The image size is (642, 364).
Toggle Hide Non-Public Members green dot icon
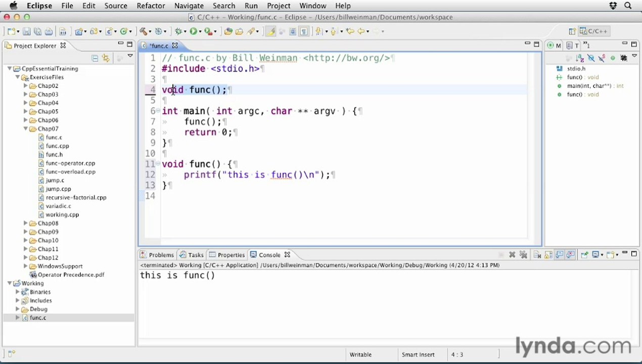613,58
